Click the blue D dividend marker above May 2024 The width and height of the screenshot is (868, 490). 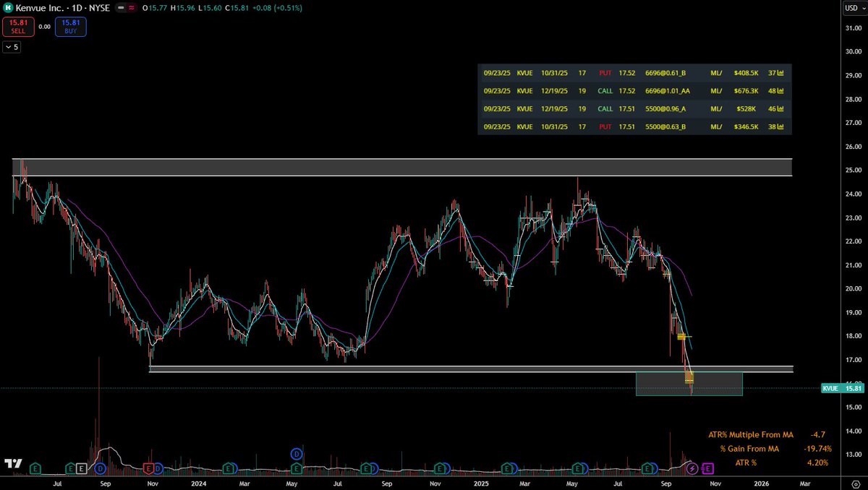click(296, 453)
